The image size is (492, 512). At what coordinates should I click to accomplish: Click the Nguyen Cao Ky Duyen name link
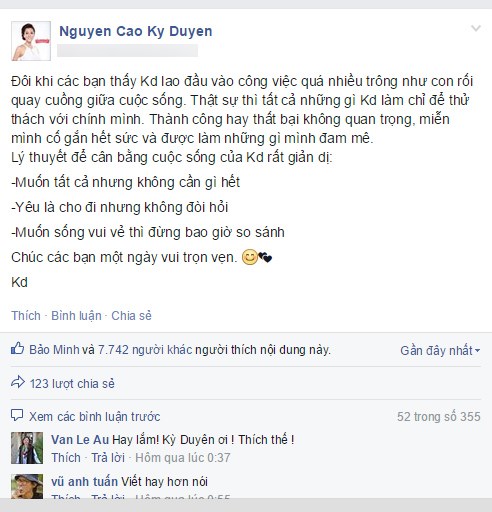[x=136, y=31]
